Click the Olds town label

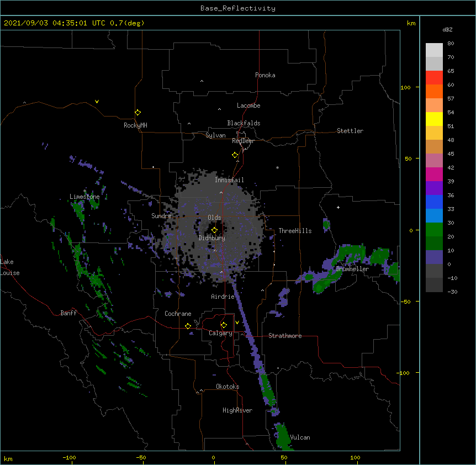point(214,218)
